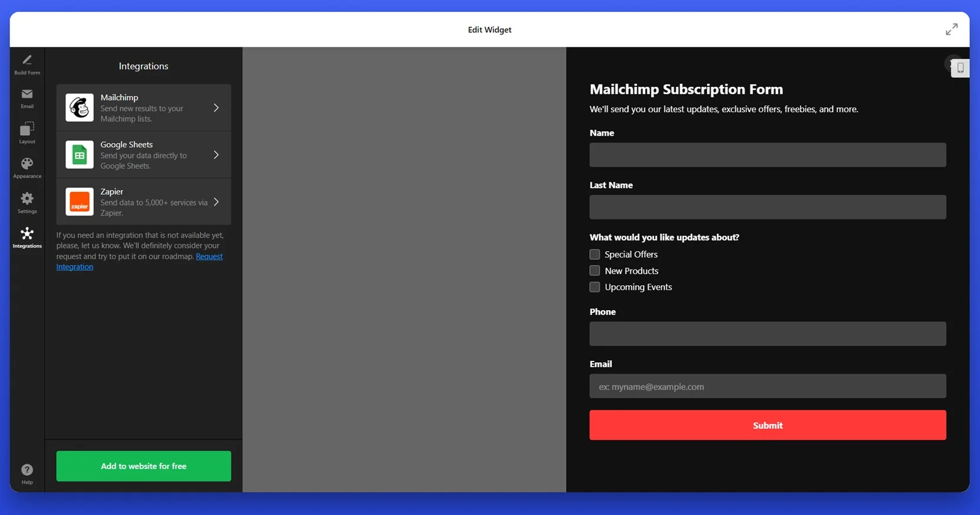Focus the Phone input field
Viewport: 980px width, 515px height.
(767, 334)
